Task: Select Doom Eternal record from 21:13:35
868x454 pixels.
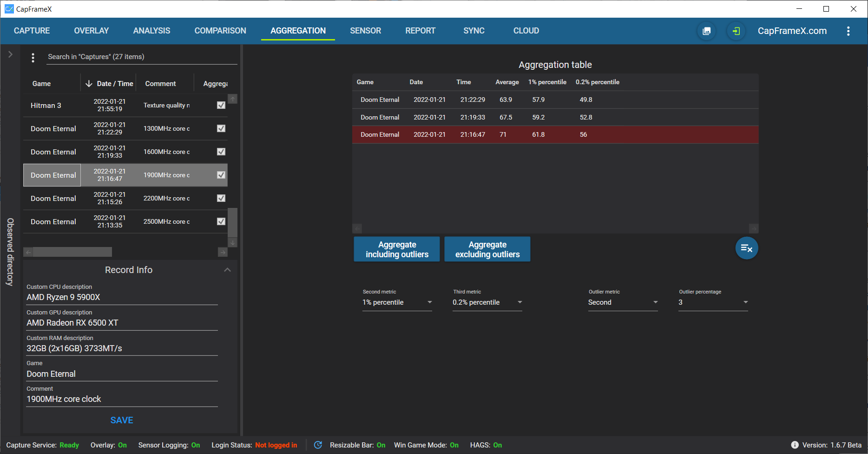Action: click(x=125, y=221)
